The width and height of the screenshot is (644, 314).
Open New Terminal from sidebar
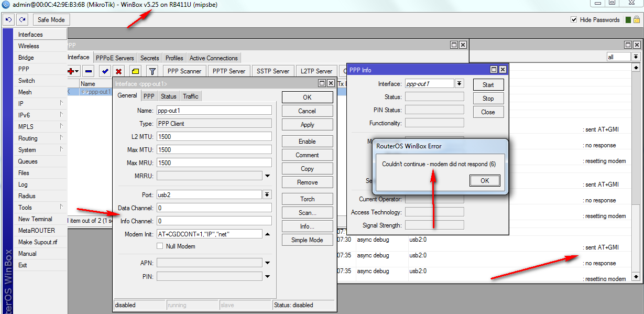40,219
